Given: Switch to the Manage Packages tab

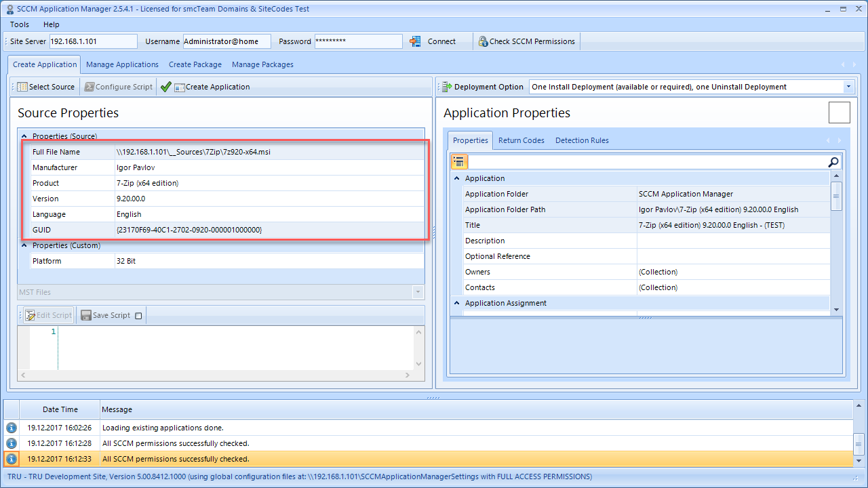Looking at the screenshot, I should [262, 64].
